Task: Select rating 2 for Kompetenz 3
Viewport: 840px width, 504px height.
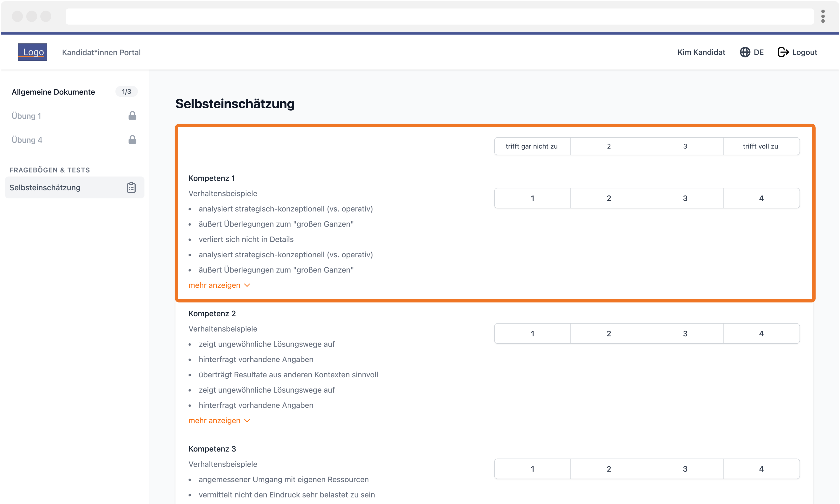Action: tap(609, 469)
